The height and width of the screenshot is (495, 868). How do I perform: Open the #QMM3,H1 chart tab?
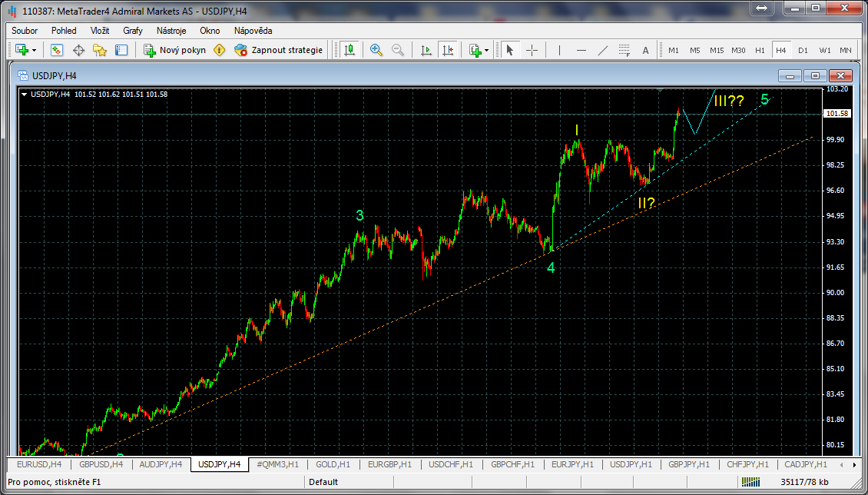(x=278, y=464)
